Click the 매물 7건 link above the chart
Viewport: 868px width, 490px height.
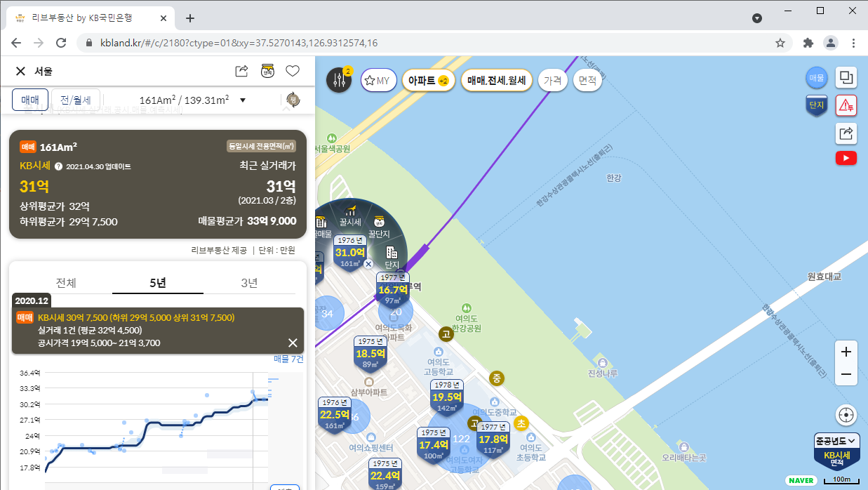click(288, 359)
